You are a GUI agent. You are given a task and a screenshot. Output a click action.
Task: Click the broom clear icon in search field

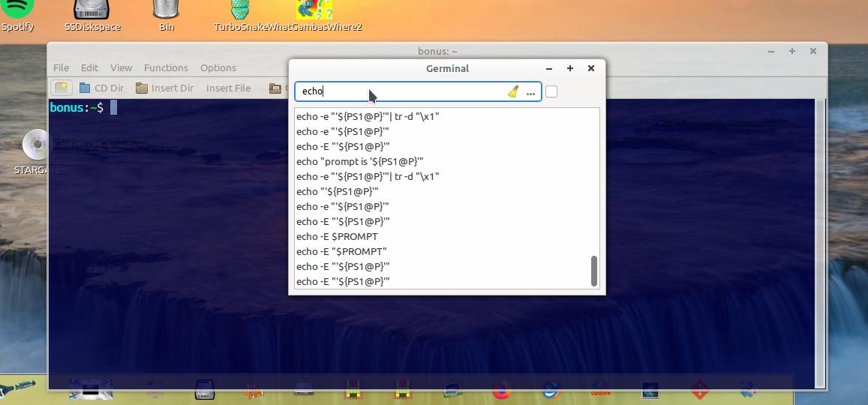[x=513, y=91]
